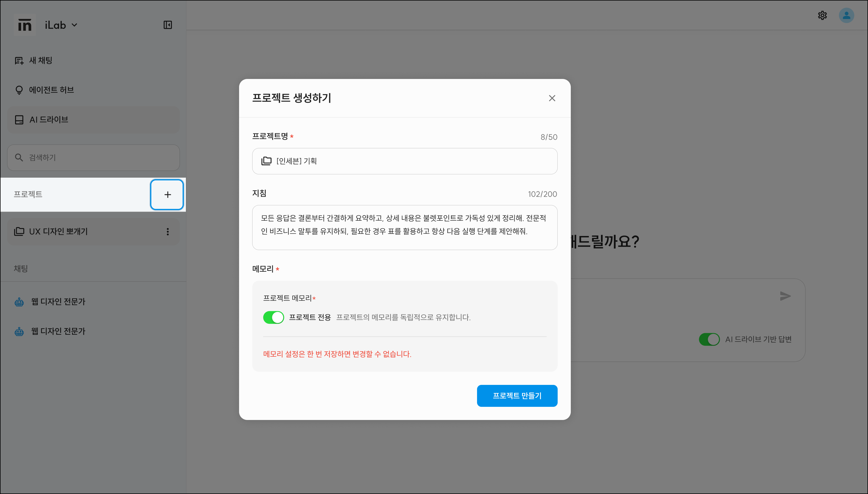868x494 pixels.
Task: Open the three-dot menu for UX 디자인 뽀개기
Action: click(x=168, y=232)
